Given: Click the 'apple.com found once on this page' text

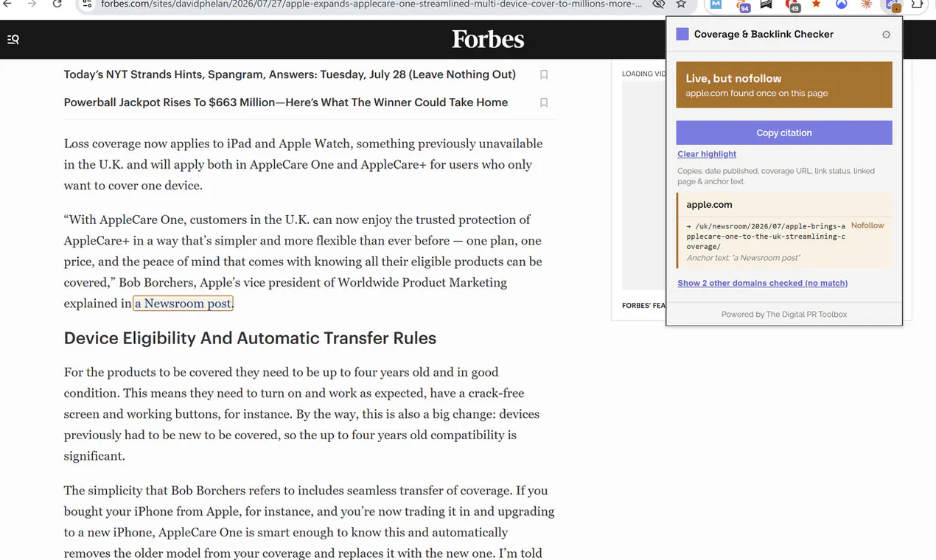Looking at the screenshot, I should click(x=757, y=94).
